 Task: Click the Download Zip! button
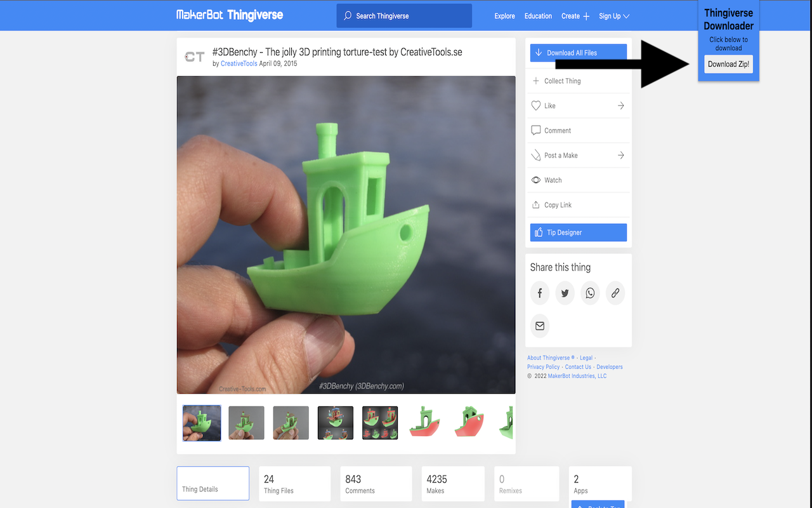point(728,63)
